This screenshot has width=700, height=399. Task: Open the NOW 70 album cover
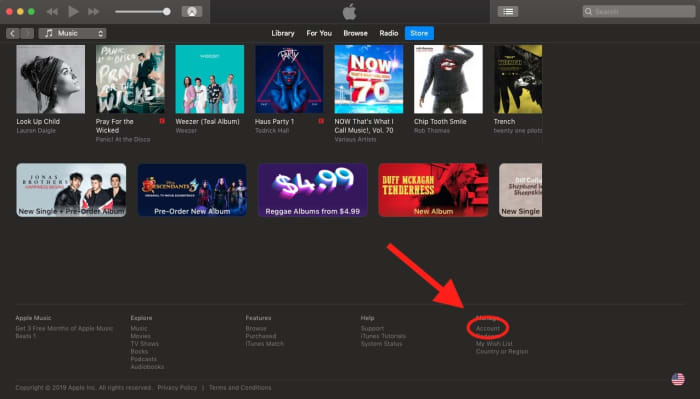point(369,79)
